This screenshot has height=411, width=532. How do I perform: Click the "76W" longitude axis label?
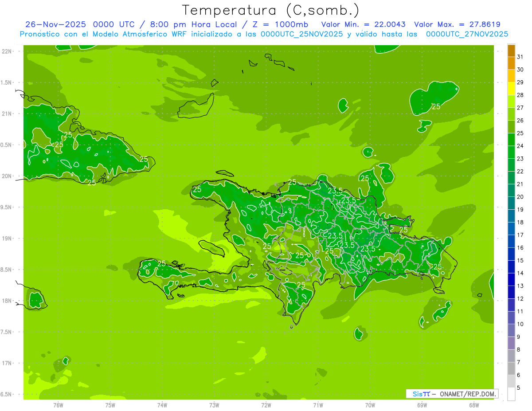[58, 405]
